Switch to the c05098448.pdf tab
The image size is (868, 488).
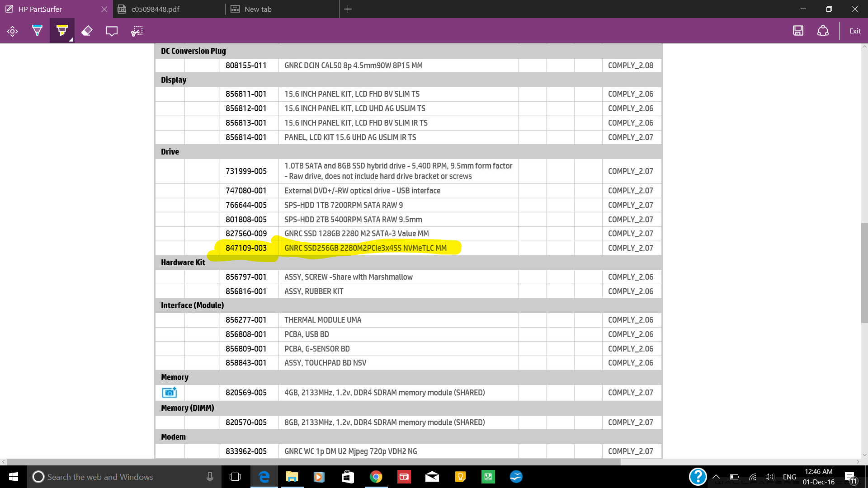[155, 9]
